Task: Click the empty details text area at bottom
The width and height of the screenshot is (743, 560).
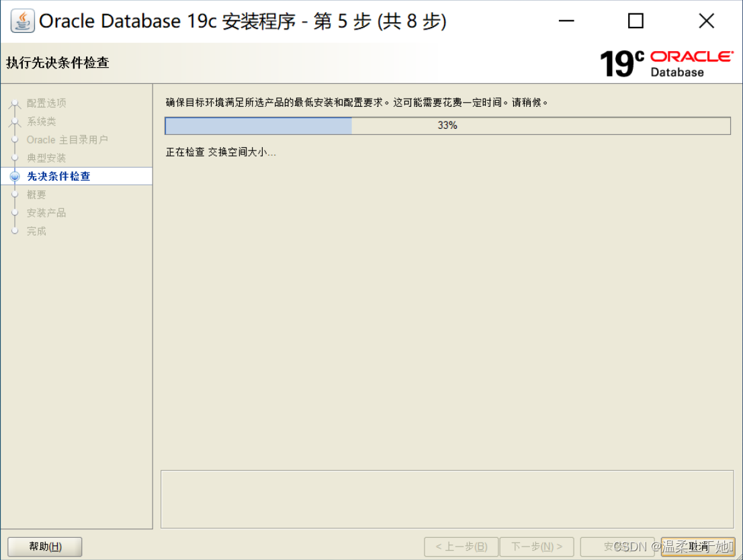Action: point(447,500)
